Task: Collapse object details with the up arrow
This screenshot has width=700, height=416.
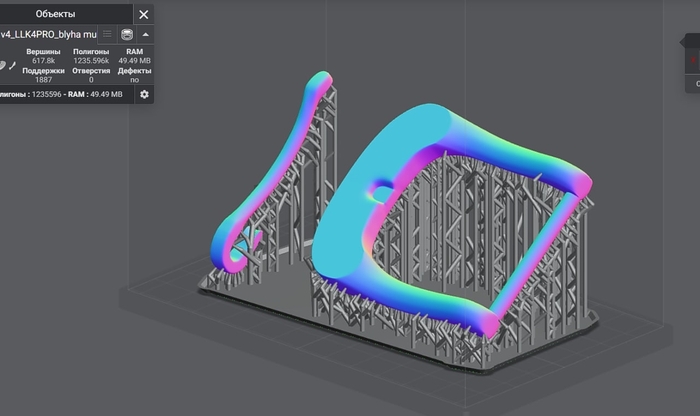Action: tap(145, 34)
